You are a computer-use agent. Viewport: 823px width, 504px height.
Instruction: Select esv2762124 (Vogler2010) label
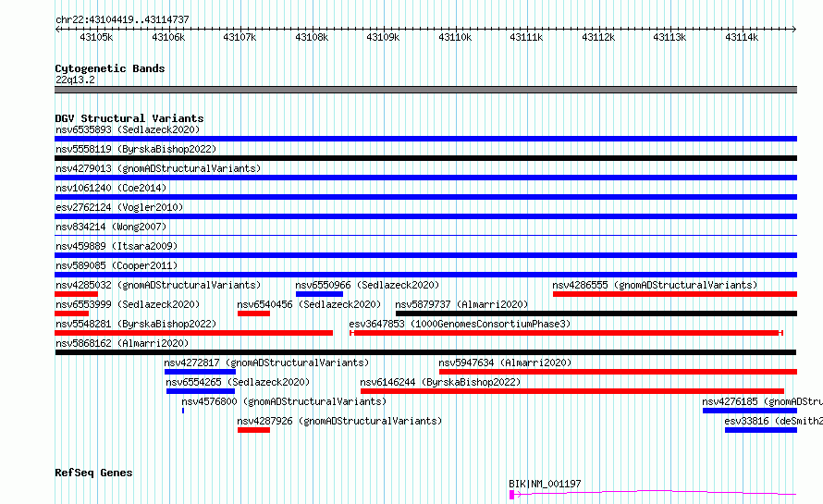pyautogui.click(x=119, y=207)
